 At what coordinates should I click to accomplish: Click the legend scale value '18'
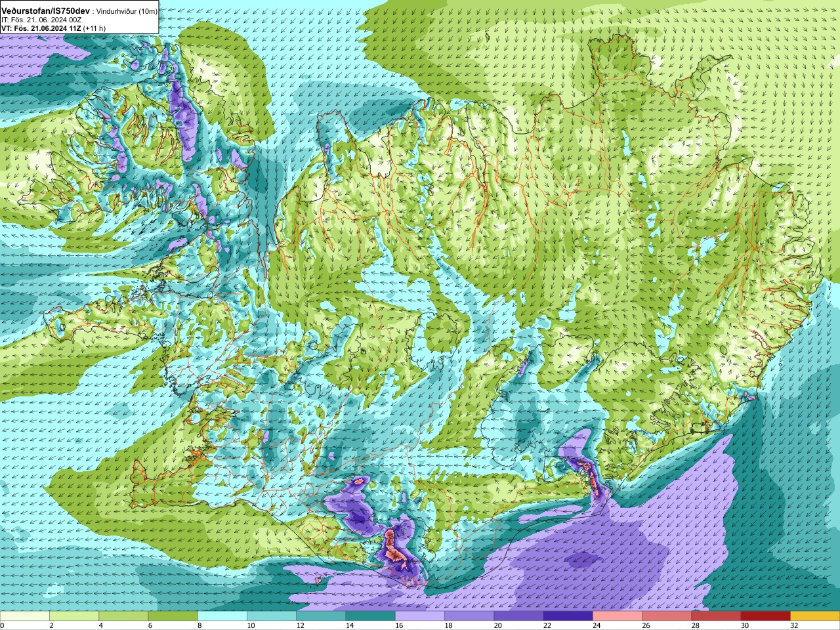click(x=449, y=625)
